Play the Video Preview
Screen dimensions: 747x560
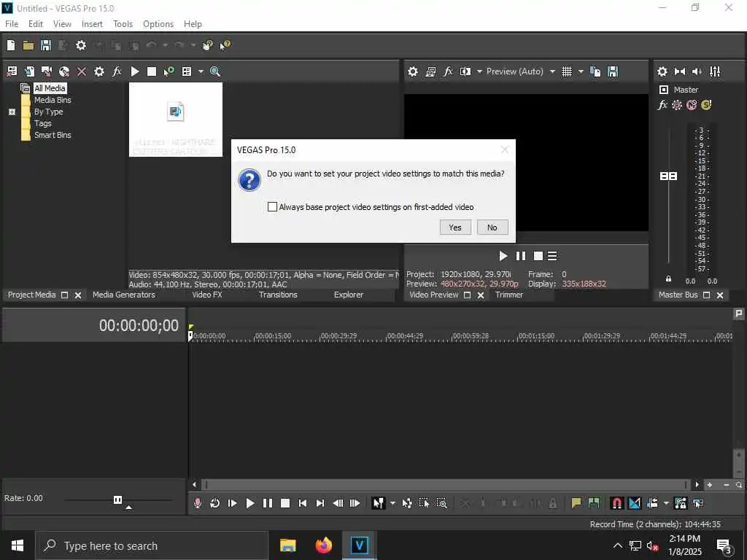click(x=503, y=256)
